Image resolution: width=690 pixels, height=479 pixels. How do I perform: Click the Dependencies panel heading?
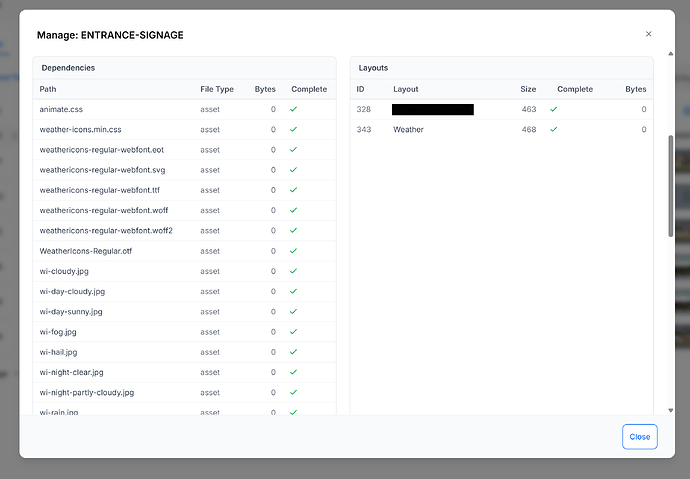coord(68,68)
